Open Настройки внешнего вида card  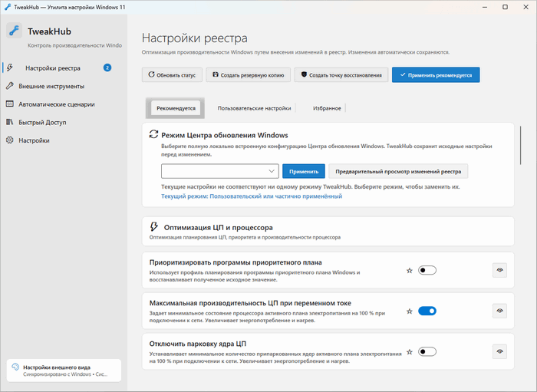(64, 370)
